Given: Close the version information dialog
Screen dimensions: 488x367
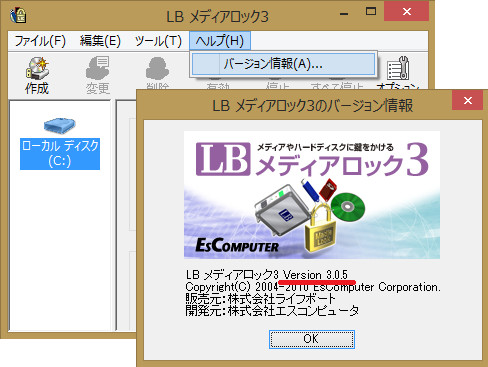Looking at the screenshot, I should click(467, 100).
